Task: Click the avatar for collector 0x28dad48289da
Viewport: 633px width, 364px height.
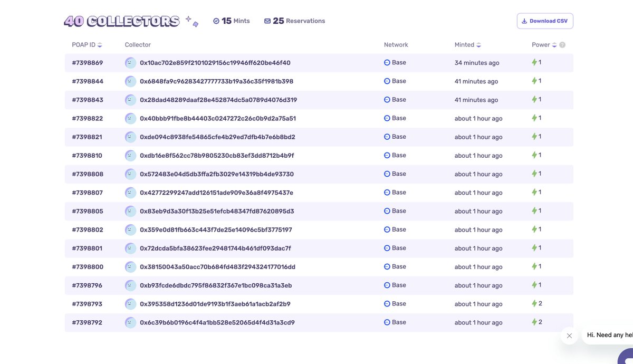Action: (x=130, y=100)
